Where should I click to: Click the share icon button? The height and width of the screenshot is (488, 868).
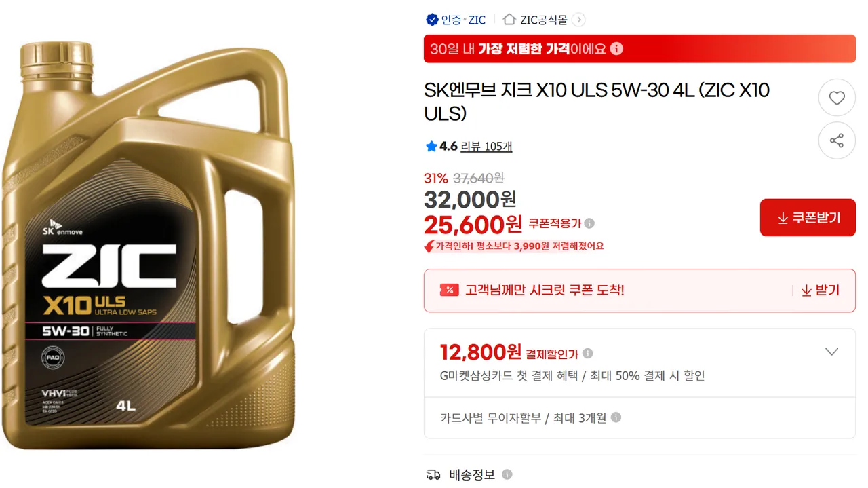[x=837, y=141]
